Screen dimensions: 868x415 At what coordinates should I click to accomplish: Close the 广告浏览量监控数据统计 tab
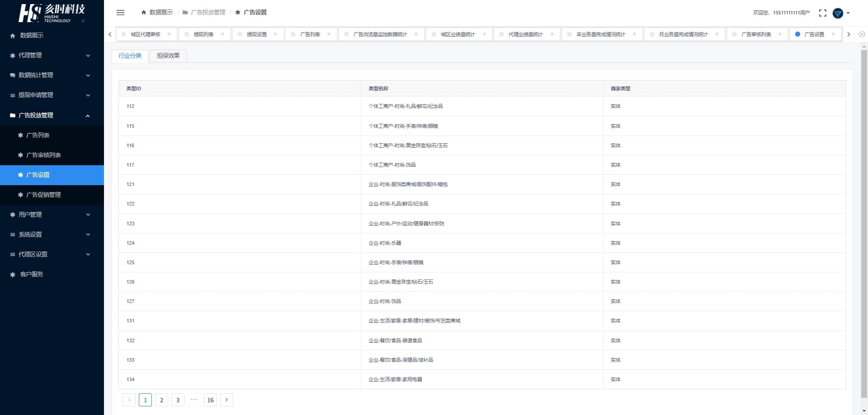pos(416,34)
